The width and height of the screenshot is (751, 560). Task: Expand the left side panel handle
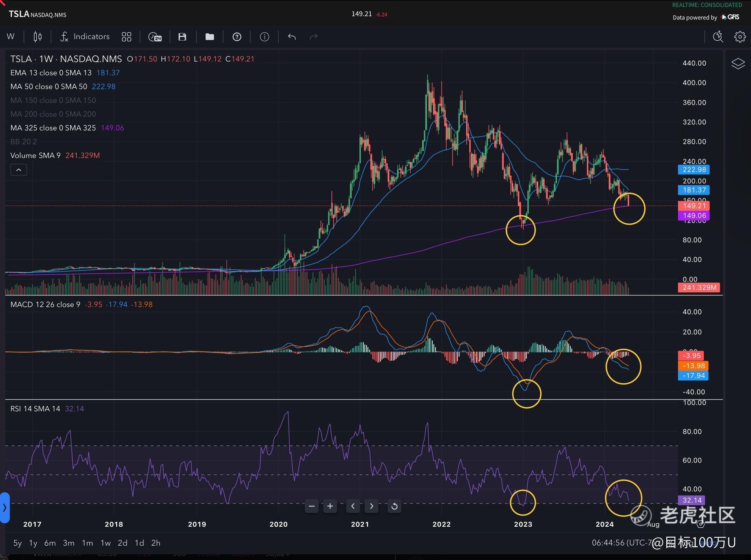point(4,508)
